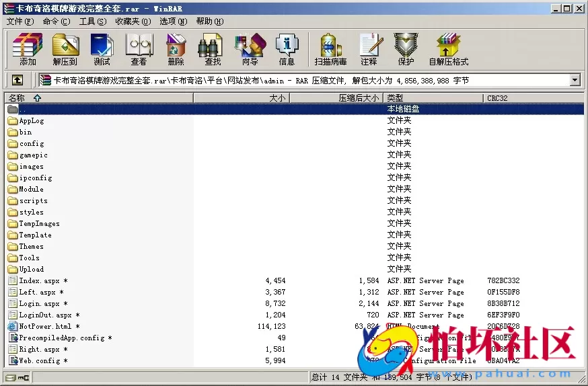Open the Commands (命令) menu
The image size is (588, 386).
[x=57, y=22]
